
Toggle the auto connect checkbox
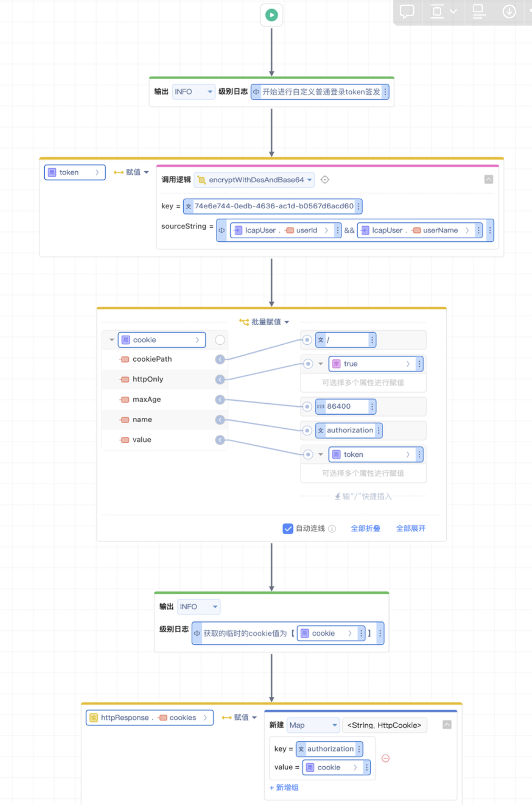click(x=288, y=528)
